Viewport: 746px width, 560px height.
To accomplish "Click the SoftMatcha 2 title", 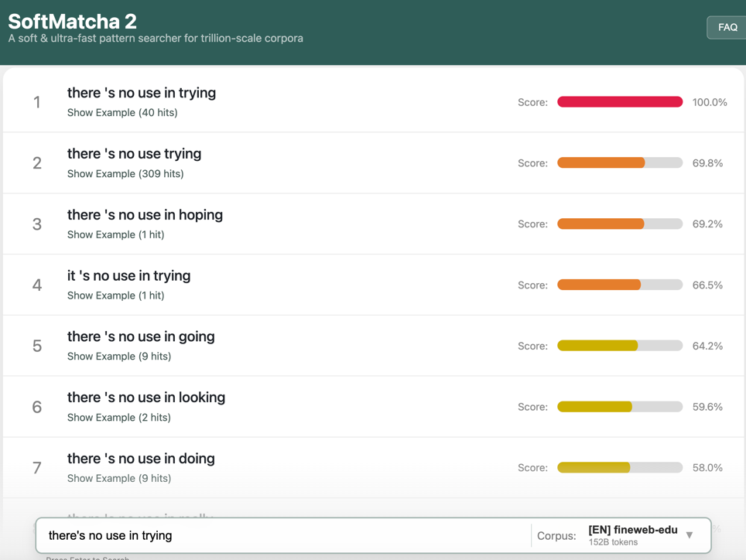I will [x=72, y=22].
